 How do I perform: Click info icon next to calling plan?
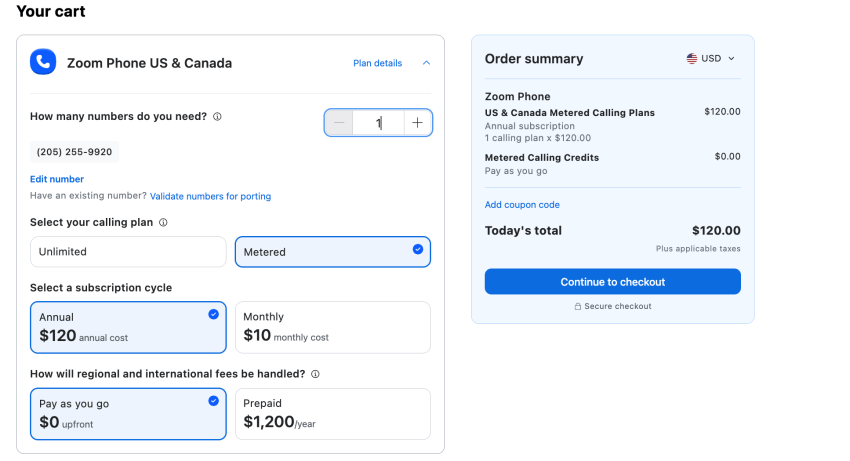pos(163,222)
